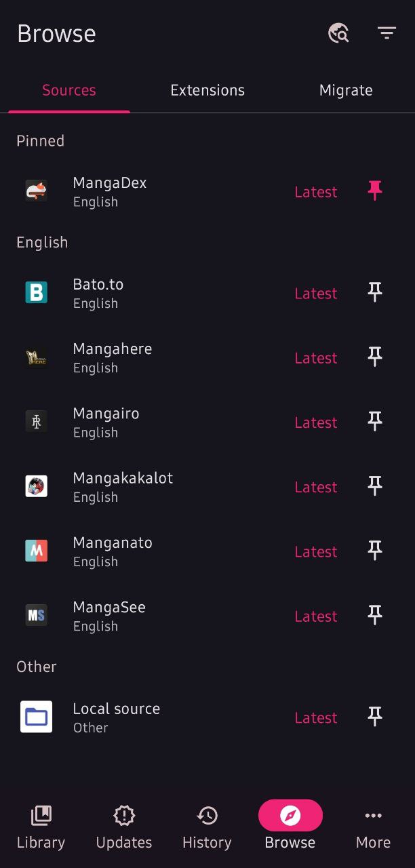This screenshot has width=415, height=868.
Task: Open History from bottom navigation
Action: click(207, 827)
